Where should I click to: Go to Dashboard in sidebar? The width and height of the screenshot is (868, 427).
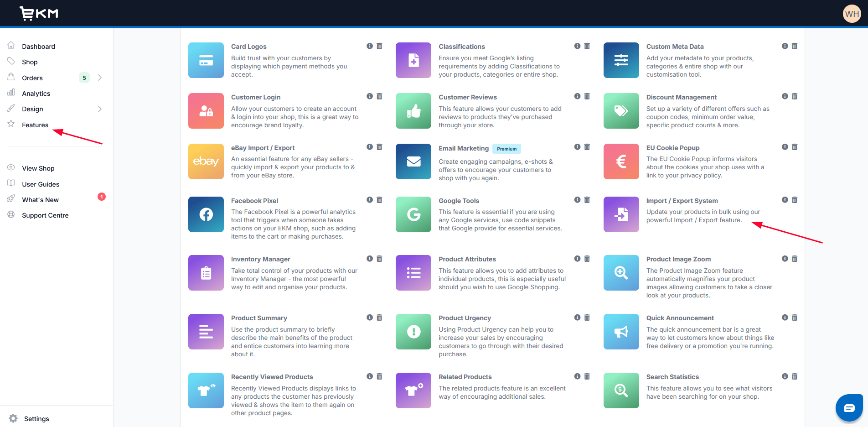coord(39,47)
